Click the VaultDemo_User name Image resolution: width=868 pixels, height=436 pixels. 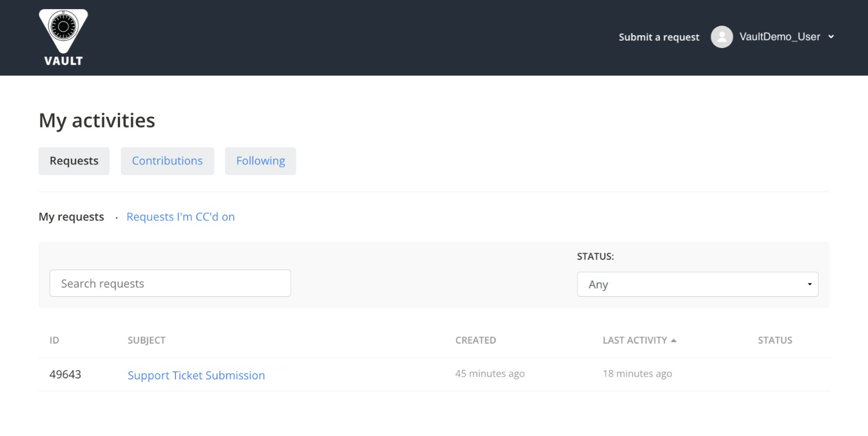coord(779,37)
